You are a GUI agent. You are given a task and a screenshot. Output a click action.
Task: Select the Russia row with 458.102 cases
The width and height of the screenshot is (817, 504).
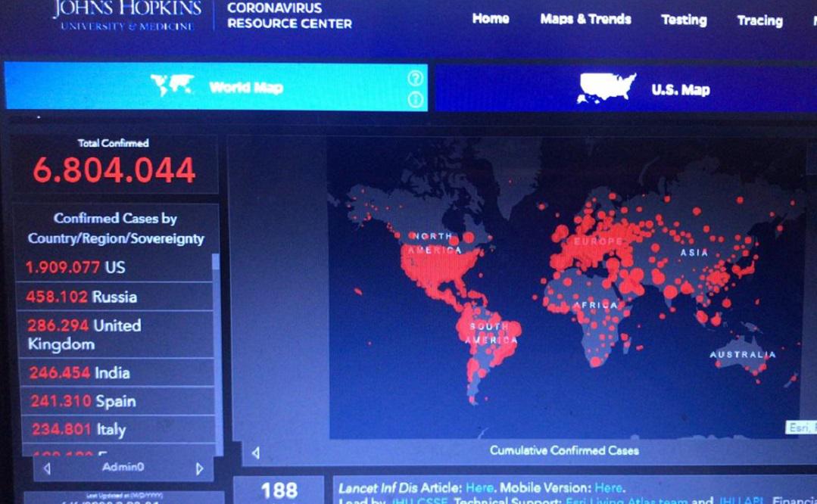(x=115, y=297)
